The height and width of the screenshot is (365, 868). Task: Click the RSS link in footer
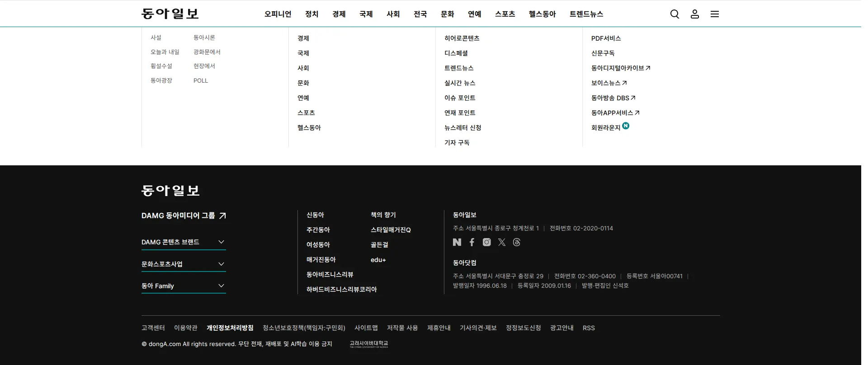coord(589,328)
